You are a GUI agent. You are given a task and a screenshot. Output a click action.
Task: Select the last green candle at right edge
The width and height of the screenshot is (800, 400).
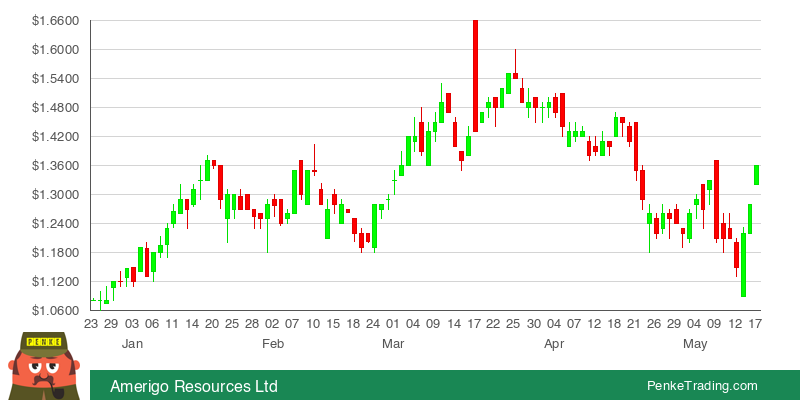tap(757, 175)
